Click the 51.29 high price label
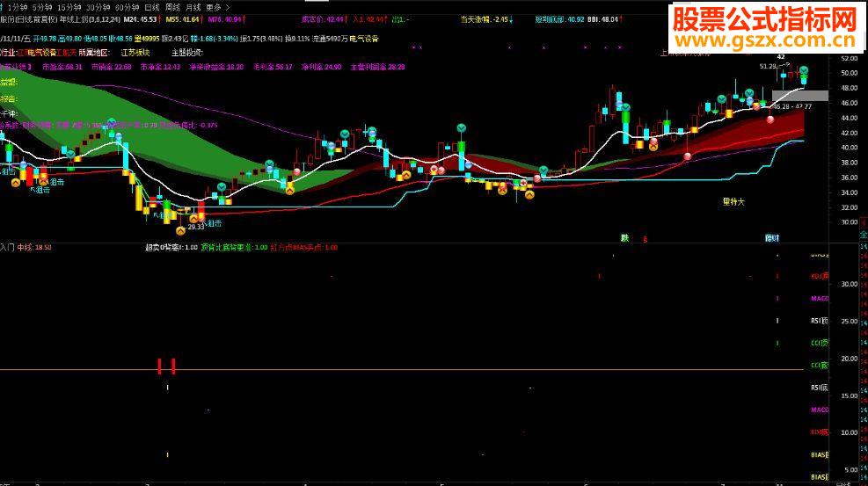This screenshot has height=486, width=868. [767, 66]
